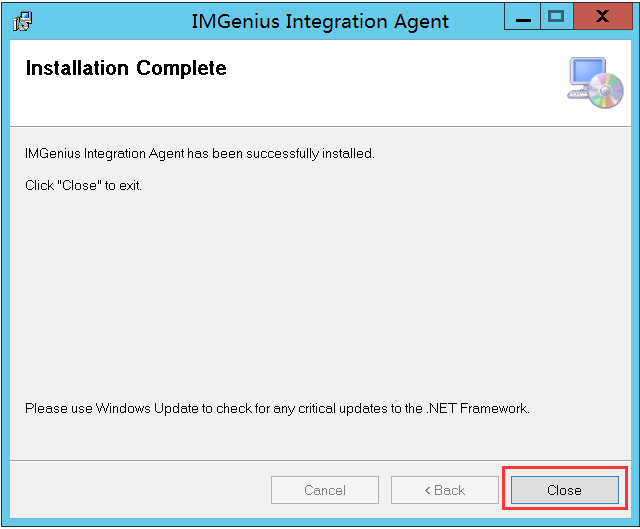Screen dimensions: 640x529
Task: Click the "Click Close to exit" instruction text
Action: click(x=83, y=185)
